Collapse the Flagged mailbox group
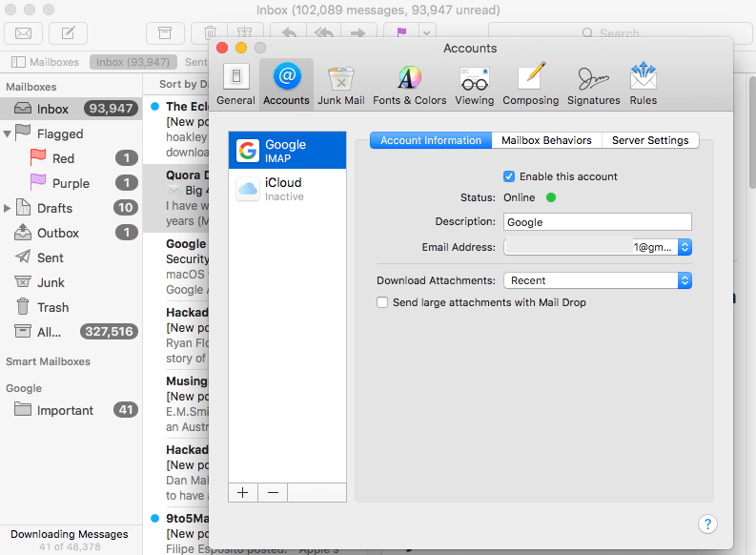 point(9,134)
